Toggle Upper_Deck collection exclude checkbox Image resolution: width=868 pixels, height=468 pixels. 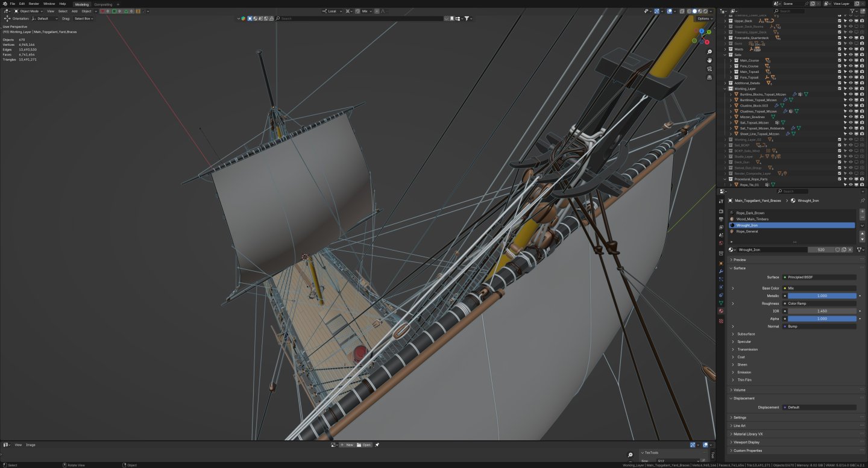click(840, 21)
